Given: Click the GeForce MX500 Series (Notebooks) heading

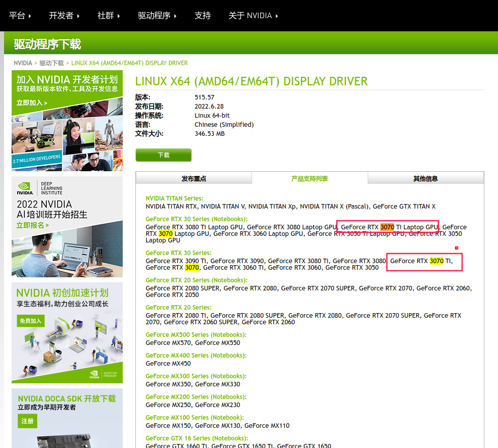Looking at the screenshot, I should click(196, 335).
